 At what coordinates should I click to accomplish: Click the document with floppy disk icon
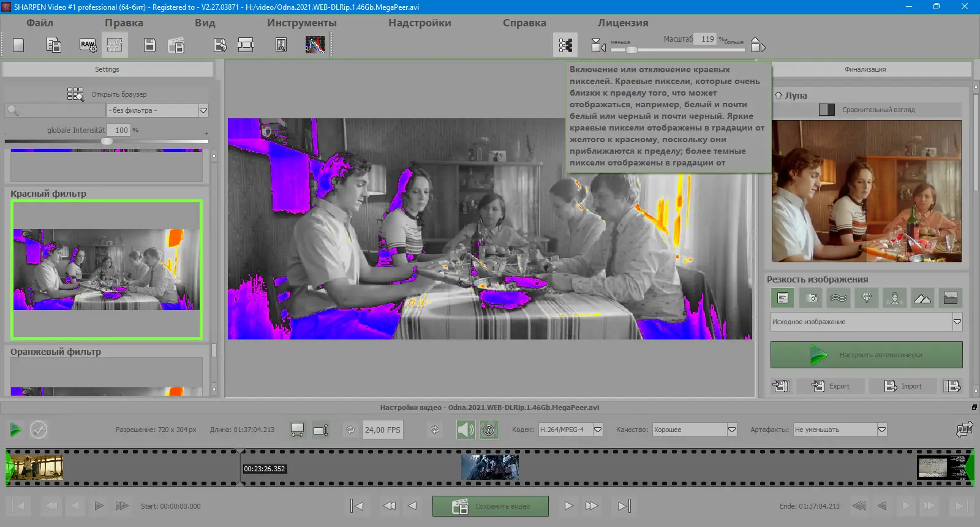pos(54,45)
